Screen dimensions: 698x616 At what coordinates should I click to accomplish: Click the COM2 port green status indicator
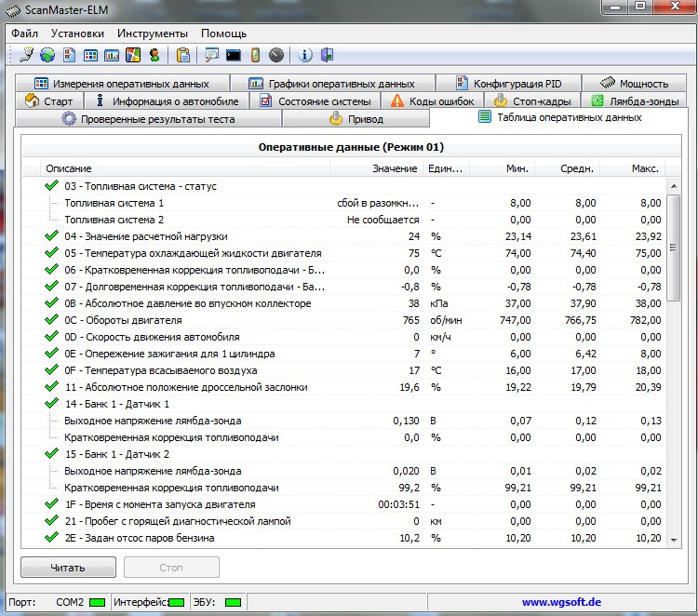tap(97, 603)
